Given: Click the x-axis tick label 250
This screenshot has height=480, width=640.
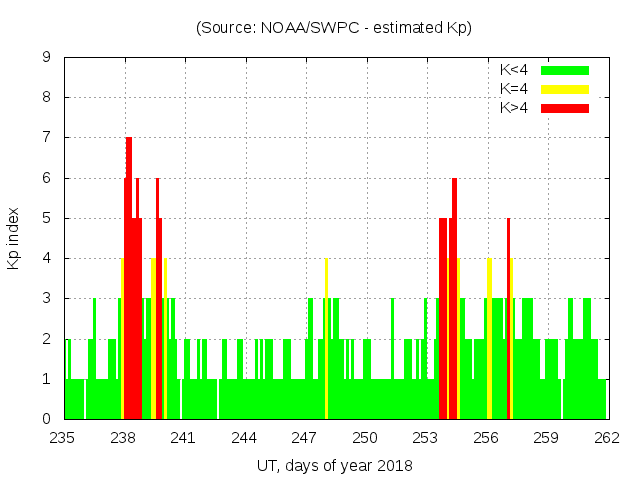Looking at the screenshot, I should (365, 437).
